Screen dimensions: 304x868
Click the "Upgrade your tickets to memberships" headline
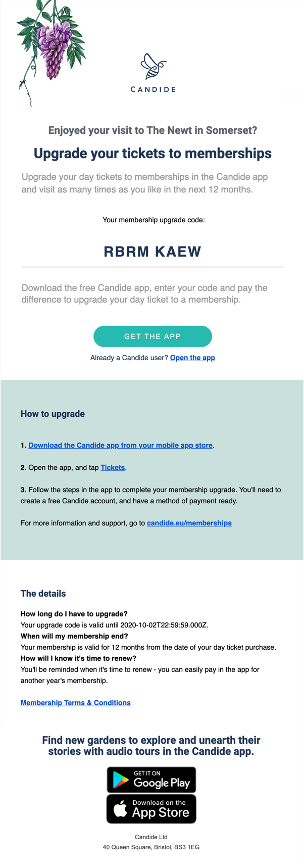click(153, 154)
